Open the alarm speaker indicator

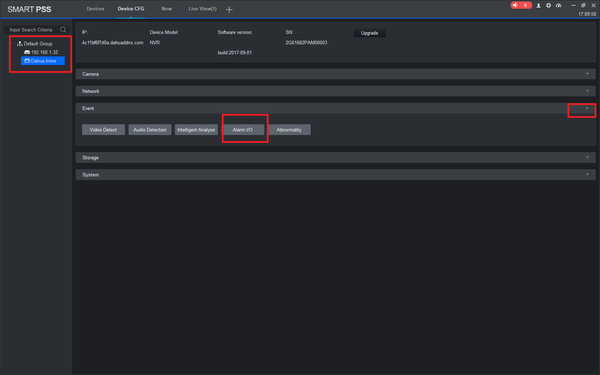(521, 5)
